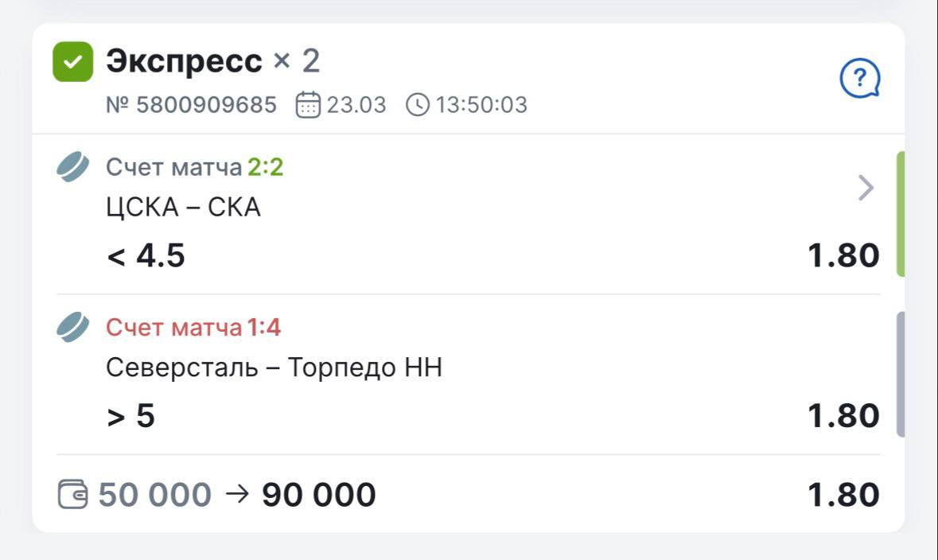Click the gray status bar of second bet
Screen dimensions: 938x560
point(901,375)
